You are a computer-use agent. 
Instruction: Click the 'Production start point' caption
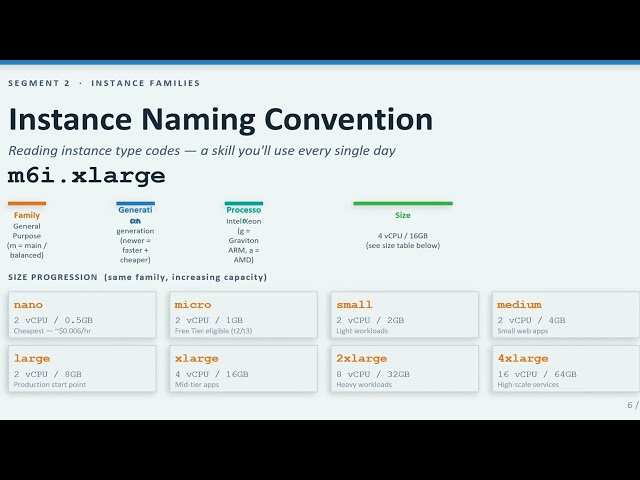click(50, 385)
